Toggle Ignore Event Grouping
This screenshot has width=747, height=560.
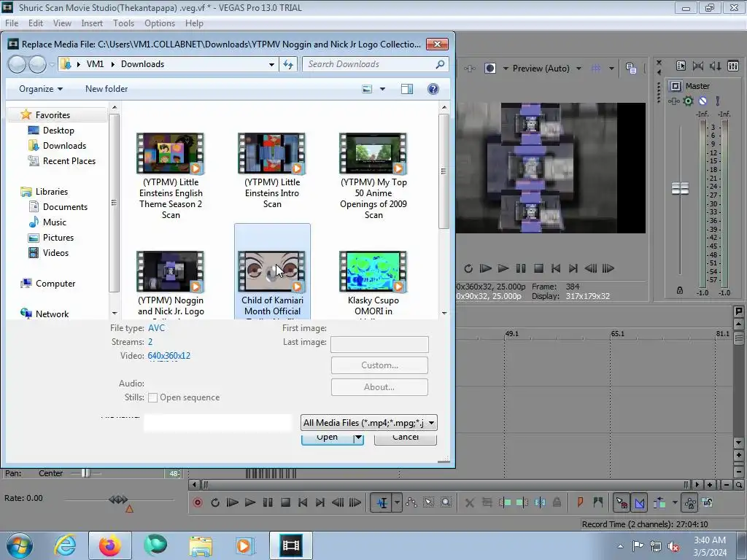point(708,502)
